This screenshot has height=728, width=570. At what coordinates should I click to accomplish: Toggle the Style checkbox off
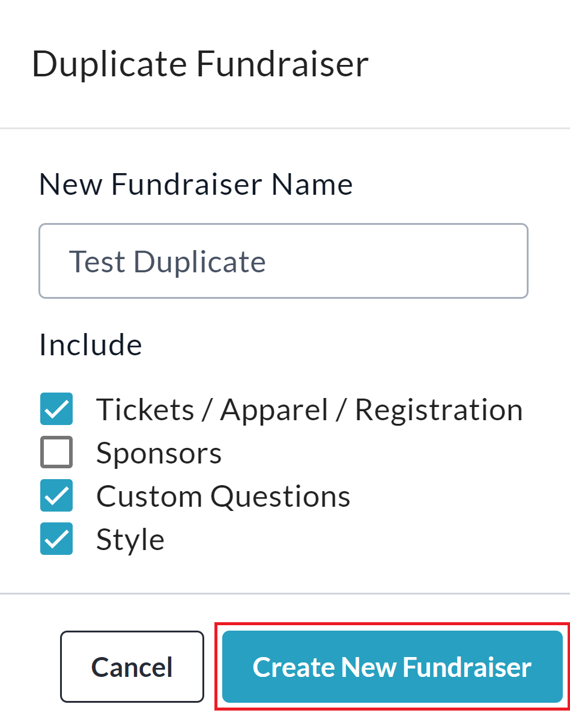(x=56, y=539)
